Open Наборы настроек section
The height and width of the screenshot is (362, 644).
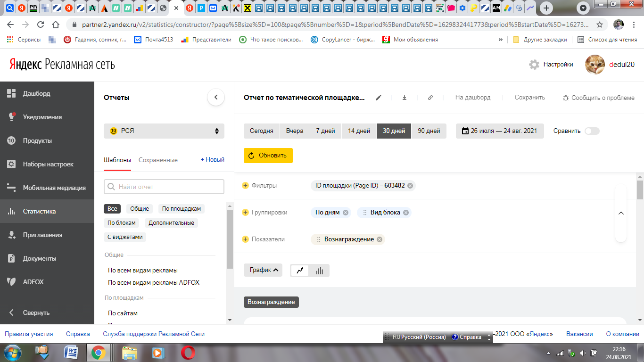point(47,164)
